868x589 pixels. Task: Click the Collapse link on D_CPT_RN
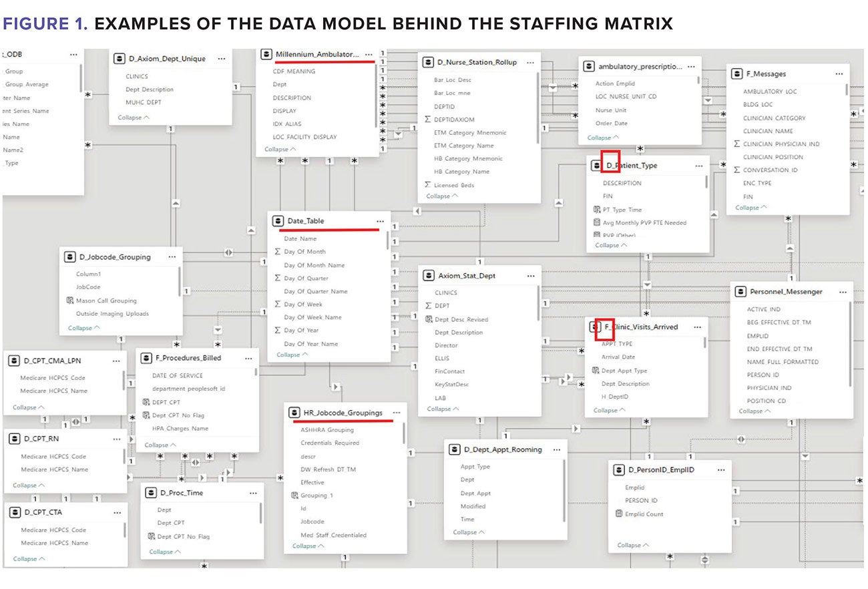point(25,485)
